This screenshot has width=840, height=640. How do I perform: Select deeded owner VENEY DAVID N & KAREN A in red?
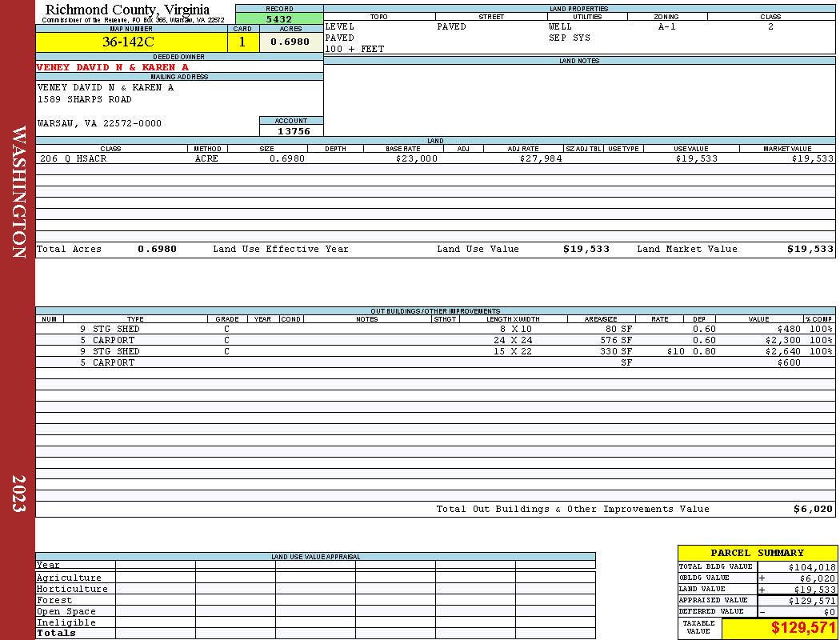click(x=113, y=67)
